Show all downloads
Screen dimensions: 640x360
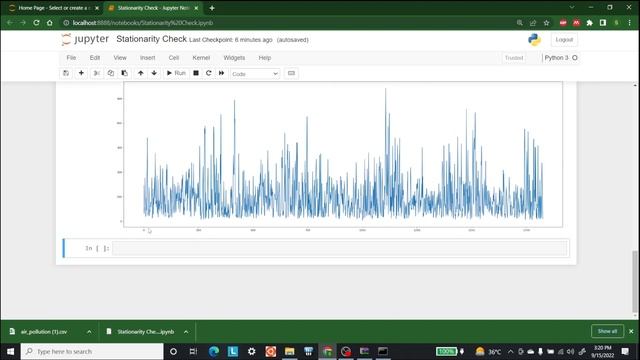pos(607,331)
